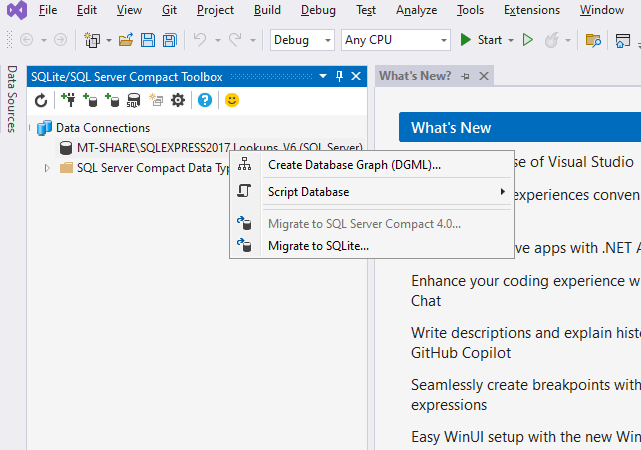This screenshot has height=450, width=641.
Task: Open the Project menu
Action: 215,10
